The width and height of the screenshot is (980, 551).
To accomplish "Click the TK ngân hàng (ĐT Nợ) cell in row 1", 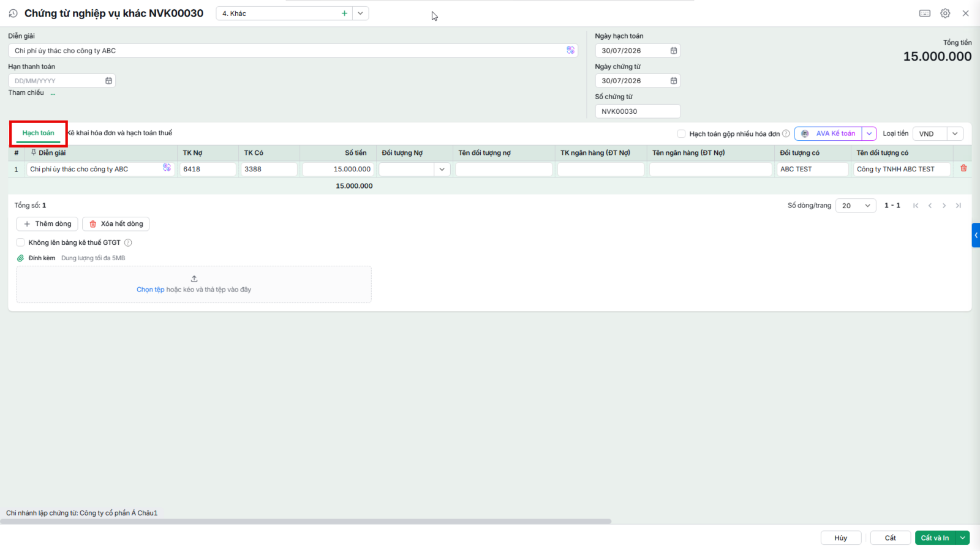I will (601, 170).
